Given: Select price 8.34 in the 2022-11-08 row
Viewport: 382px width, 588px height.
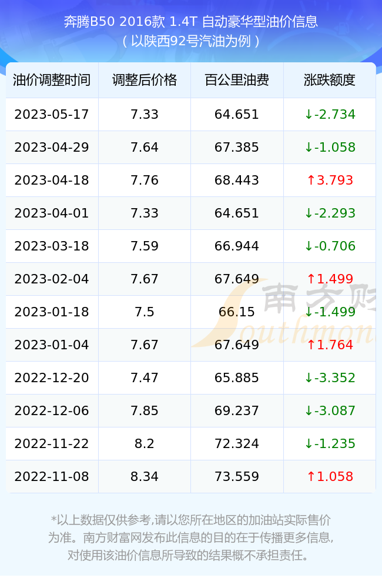Looking at the screenshot, I should click(x=145, y=477).
